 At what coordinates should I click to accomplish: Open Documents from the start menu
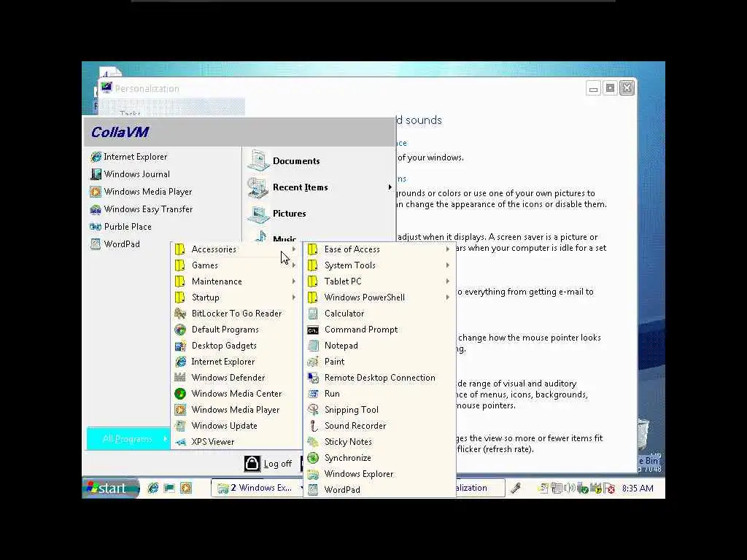pyautogui.click(x=284, y=161)
